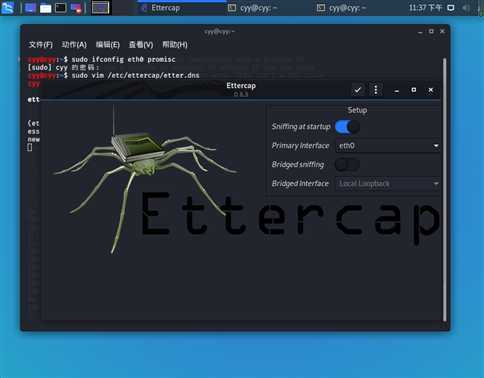This screenshot has width=484, height=378.
Task: Minimize the Ettercap window
Action: pos(396,90)
